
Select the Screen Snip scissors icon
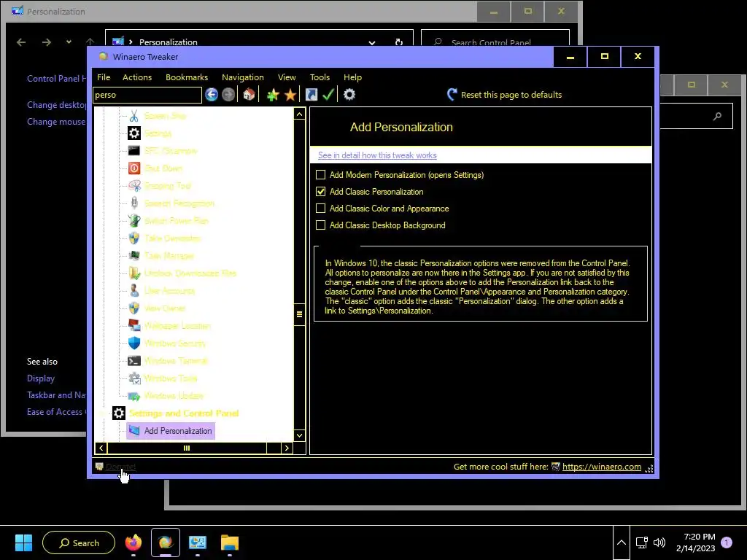[x=134, y=116]
